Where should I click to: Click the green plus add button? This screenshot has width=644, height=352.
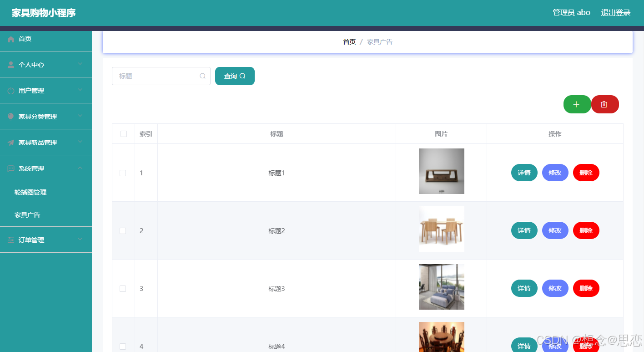click(x=577, y=104)
